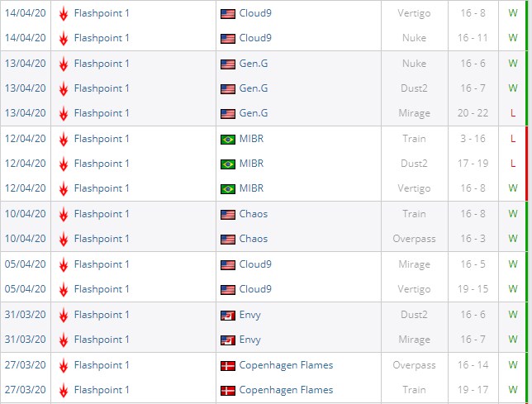Open Copenhagen Flames link in 19 - 17 row
The image size is (532, 404).
[286, 390]
